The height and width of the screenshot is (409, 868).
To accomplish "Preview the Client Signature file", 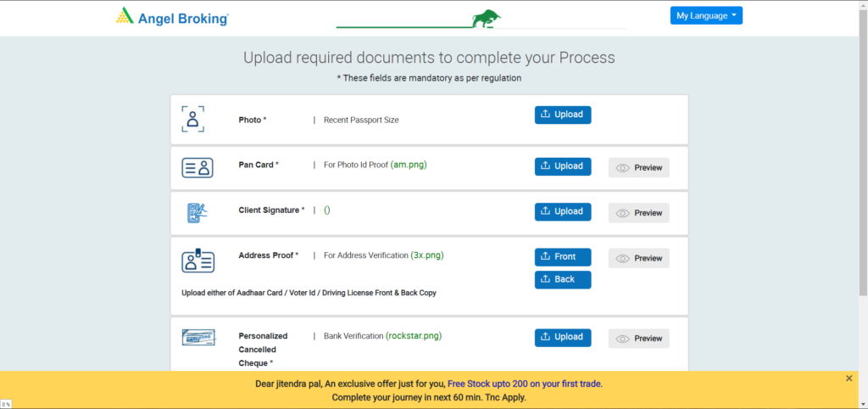I will point(639,212).
